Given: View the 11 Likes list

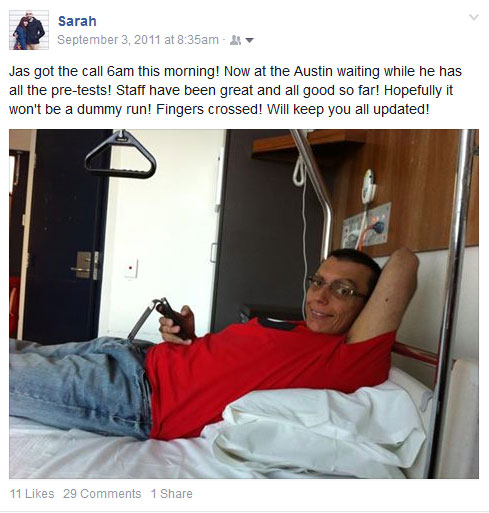Looking at the screenshot, I should (x=32, y=494).
